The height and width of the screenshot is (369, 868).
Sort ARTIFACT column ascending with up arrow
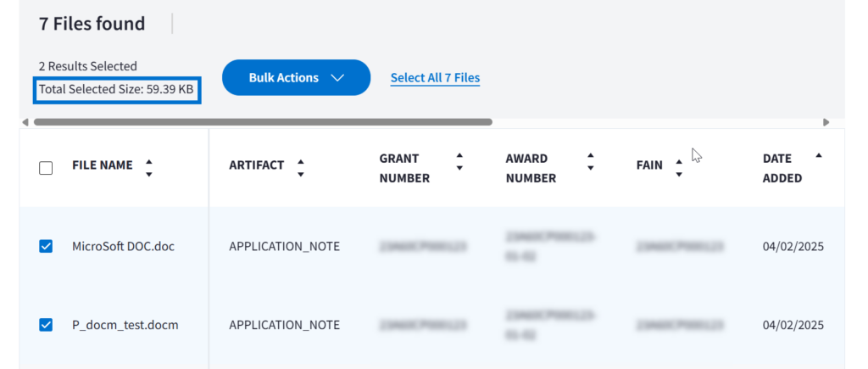coord(300,159)
